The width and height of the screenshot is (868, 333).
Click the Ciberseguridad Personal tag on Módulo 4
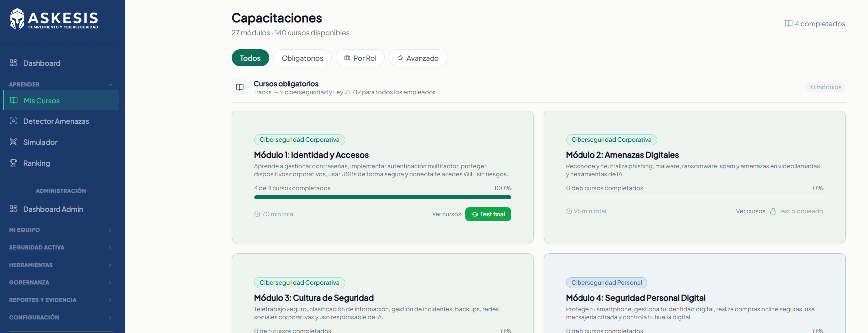click(606, 283)
